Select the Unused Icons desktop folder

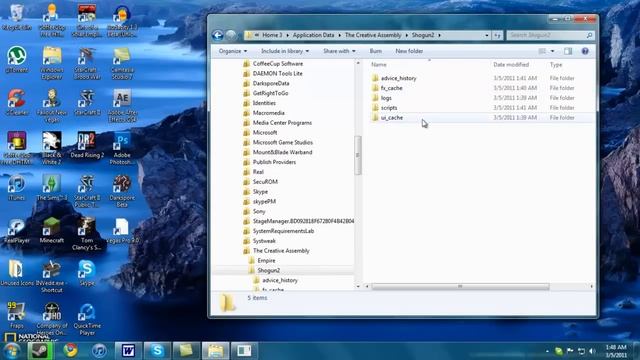point(17,273)
